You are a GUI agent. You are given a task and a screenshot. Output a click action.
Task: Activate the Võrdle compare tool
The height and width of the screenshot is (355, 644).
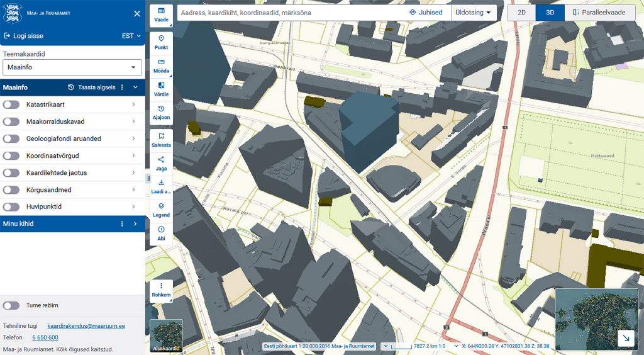(x=161, y=89)
